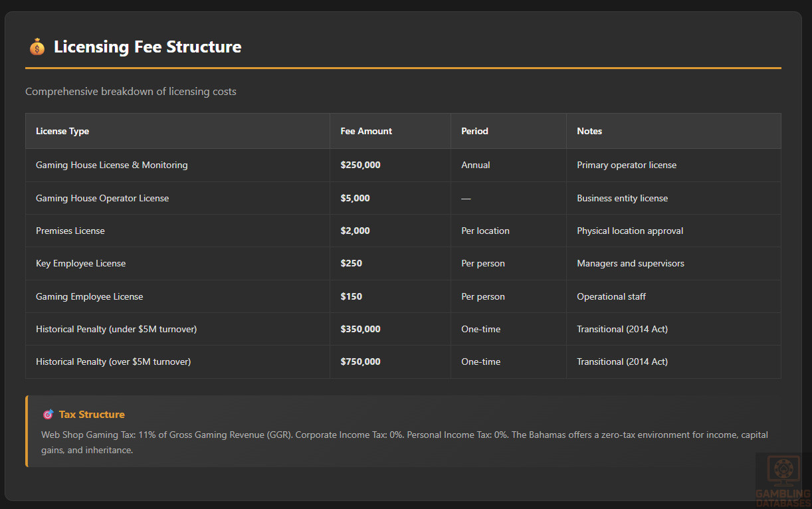Click the Managers and supervisors note
The height and width of the screenshot is (509, 812).
point(630,264)
